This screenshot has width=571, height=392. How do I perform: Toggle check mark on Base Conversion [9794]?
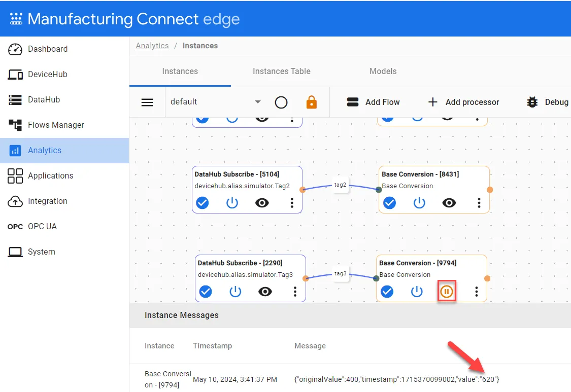tap(387, 292)
